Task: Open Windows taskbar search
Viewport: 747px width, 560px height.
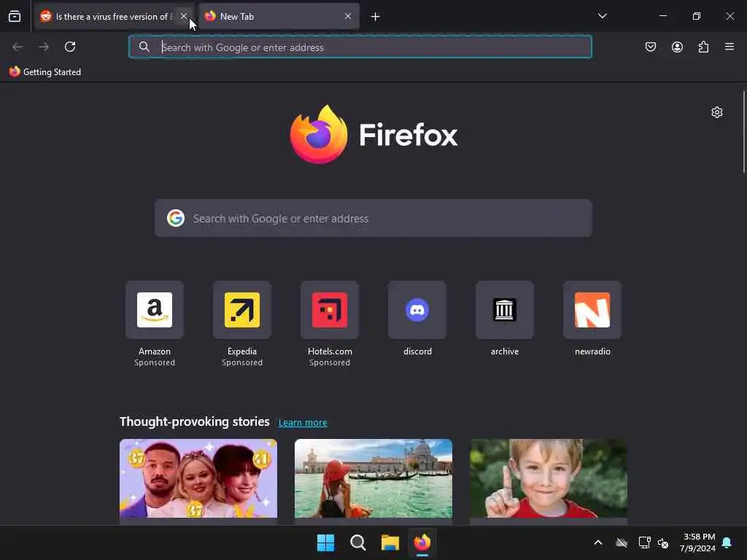Action: click(x=357, y=542)
